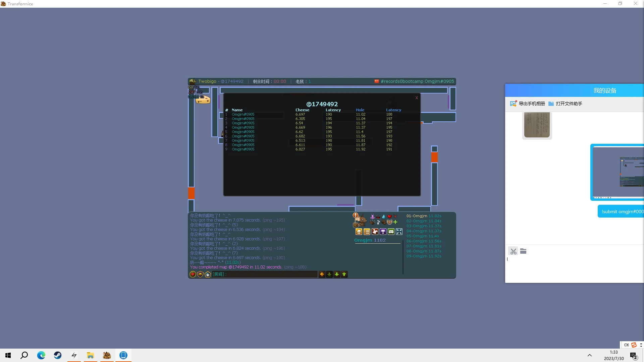
Task: Select 05-Omgjrn 11.4s in ranking list
Action: (x=423, y=236)
